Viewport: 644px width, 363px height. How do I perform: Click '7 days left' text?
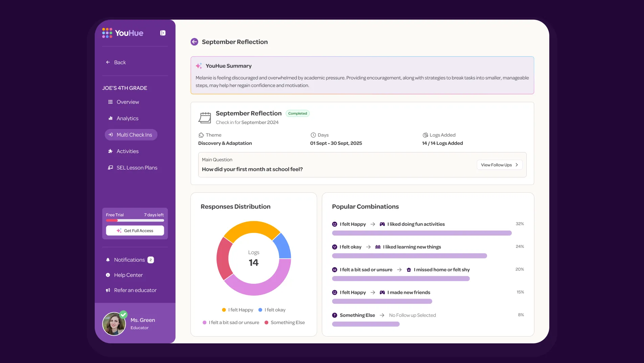154,215
